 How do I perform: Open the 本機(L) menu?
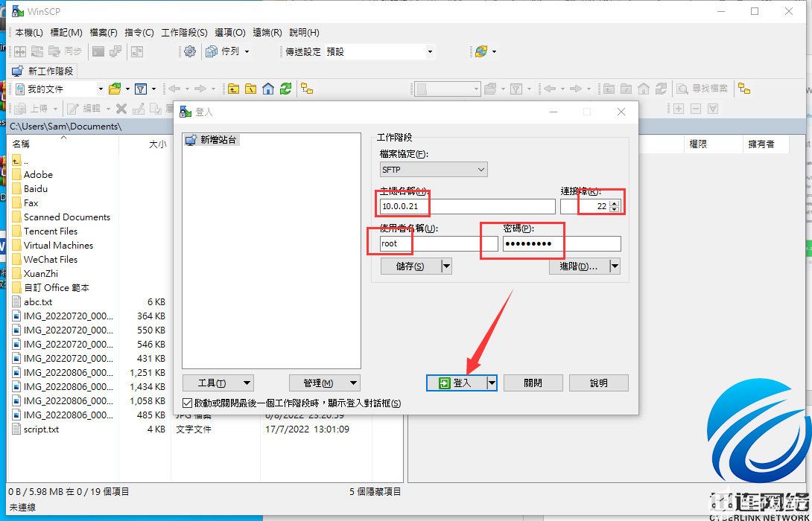(x=29, y=33)
